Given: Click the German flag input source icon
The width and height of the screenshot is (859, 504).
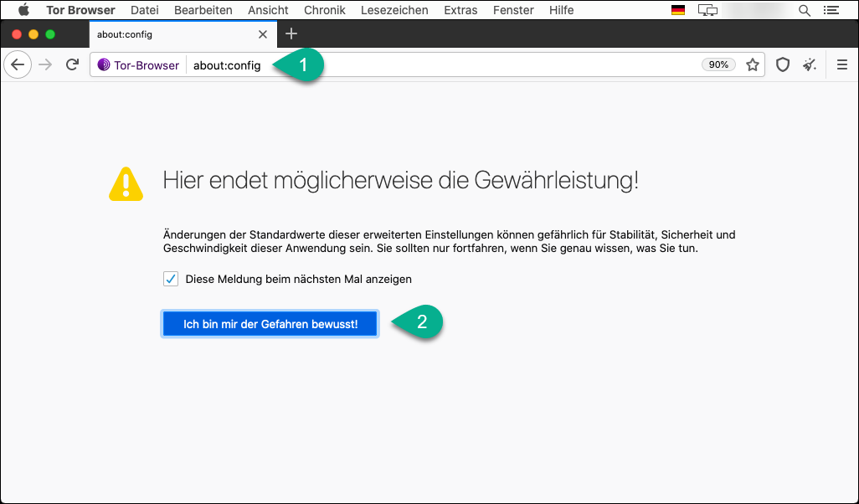Looking at the screenshot, I should coord(677,10).
